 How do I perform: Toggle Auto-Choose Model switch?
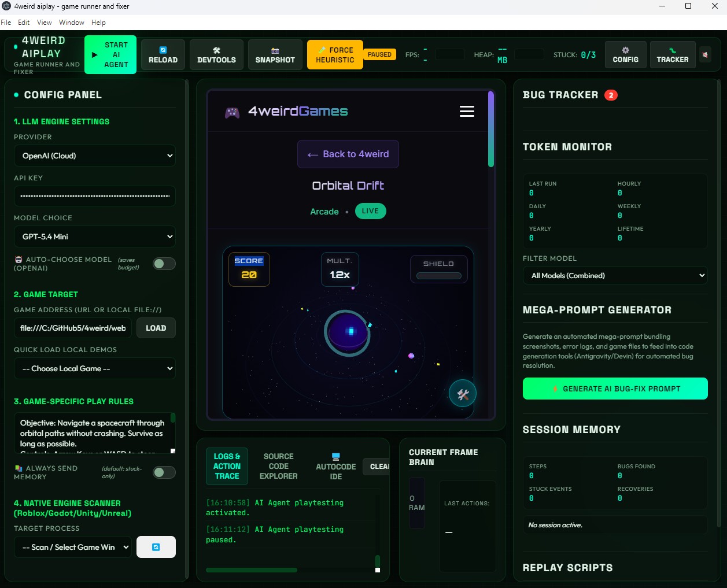click(x=164, y=264)
